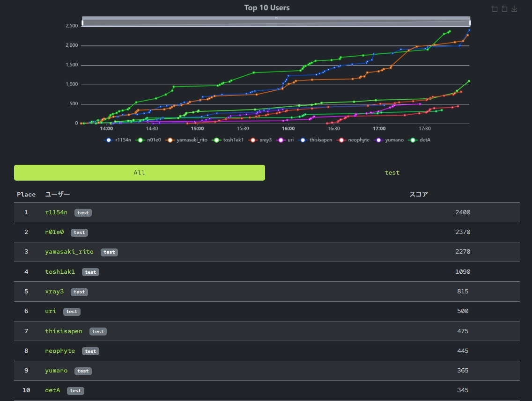Image resolution: width=532 pixels, height=401 pixels.
Task: Select the All scoreboard tab
Action: click(140, 173)
